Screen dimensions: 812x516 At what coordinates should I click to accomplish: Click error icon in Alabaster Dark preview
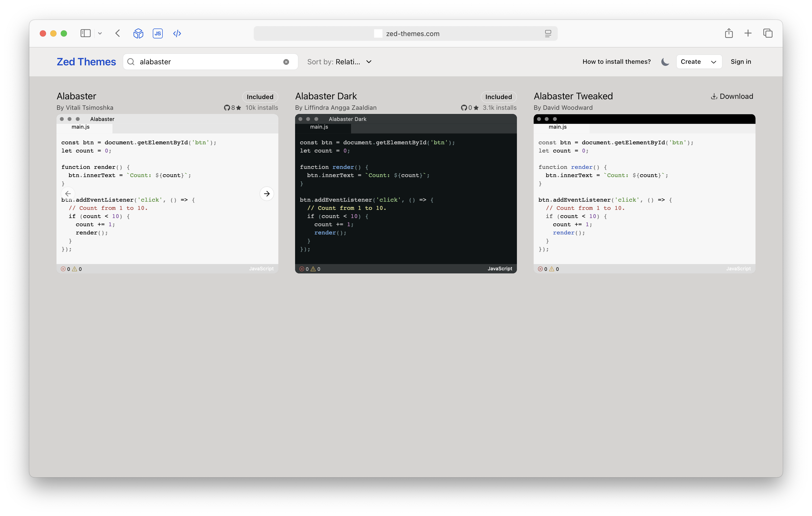pyautogui.click(x=302, y=269)
